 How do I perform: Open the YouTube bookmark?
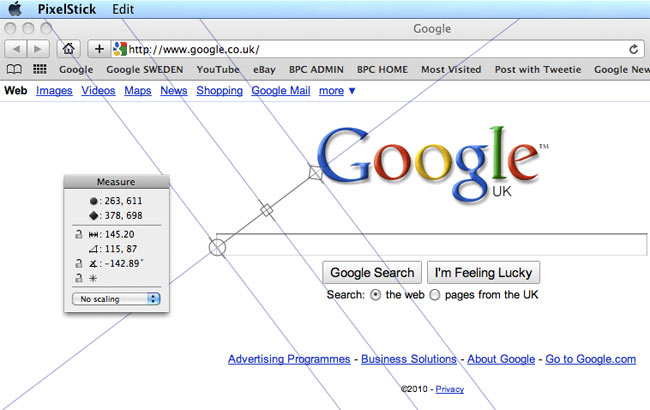click(x=218, y=70)
